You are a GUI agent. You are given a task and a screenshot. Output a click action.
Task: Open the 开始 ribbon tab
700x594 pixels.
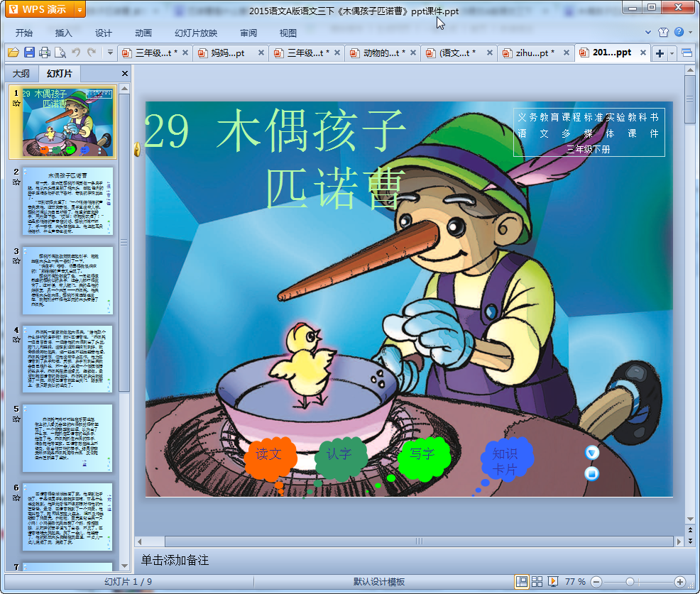(23, 33)
